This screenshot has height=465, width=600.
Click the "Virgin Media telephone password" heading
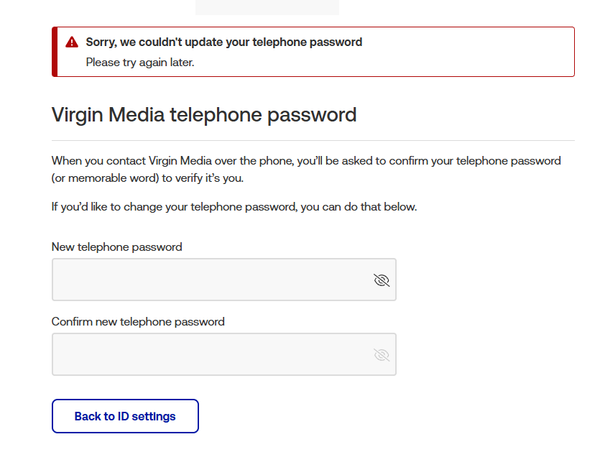pos(203,115)
